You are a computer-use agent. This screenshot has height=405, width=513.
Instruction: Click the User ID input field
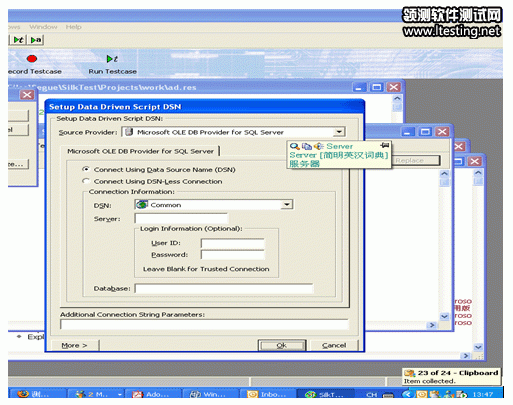click(233, 243)
